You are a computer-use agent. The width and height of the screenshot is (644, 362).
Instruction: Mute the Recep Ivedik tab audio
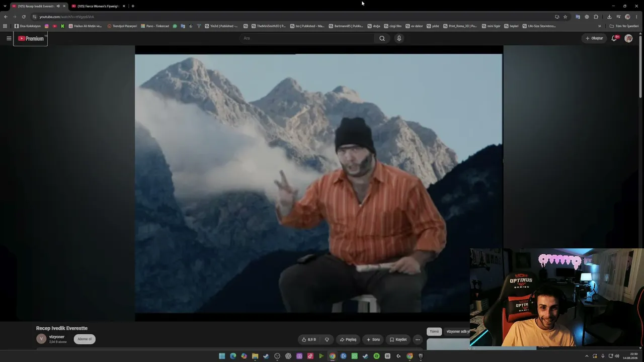58,6
